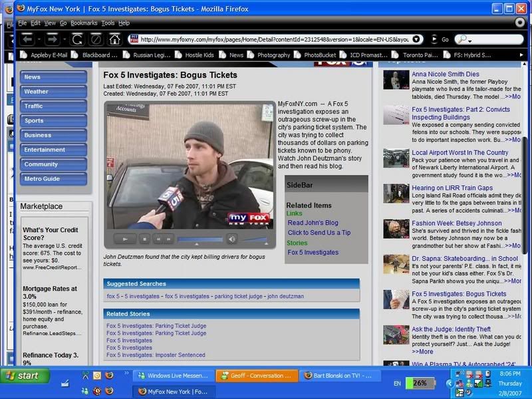Open the File menu
Screen dimensions: 532x399
(x=23, y=23)
